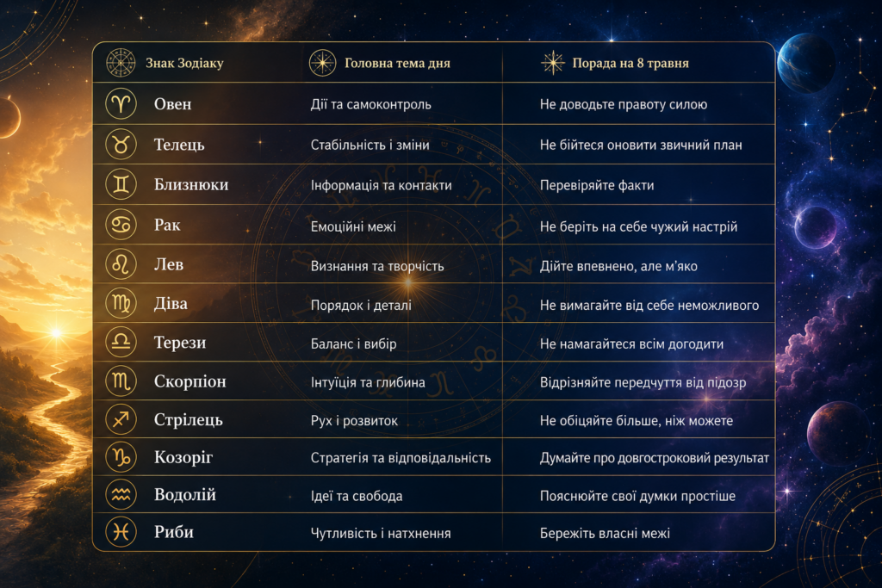Click the Libra scales icon beside Терези
The height and width of the screenshot is (588, 882).
click(x=121, y=343)
